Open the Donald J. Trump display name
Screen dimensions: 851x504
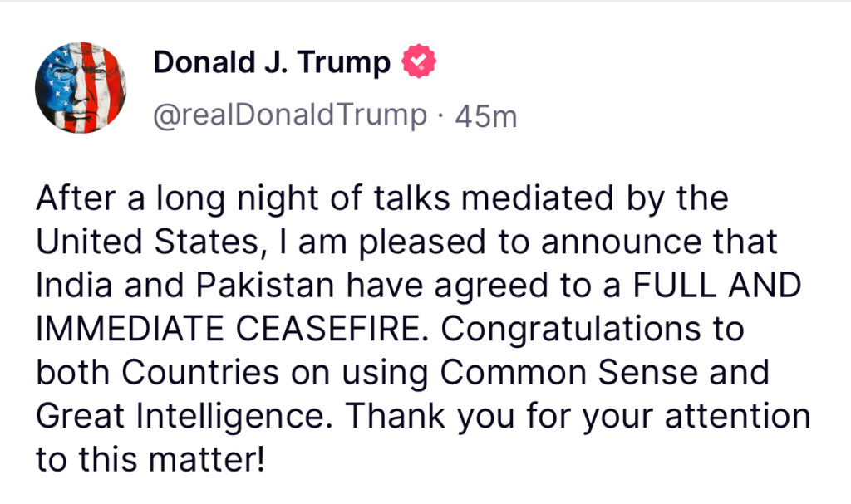click(272, 63)
